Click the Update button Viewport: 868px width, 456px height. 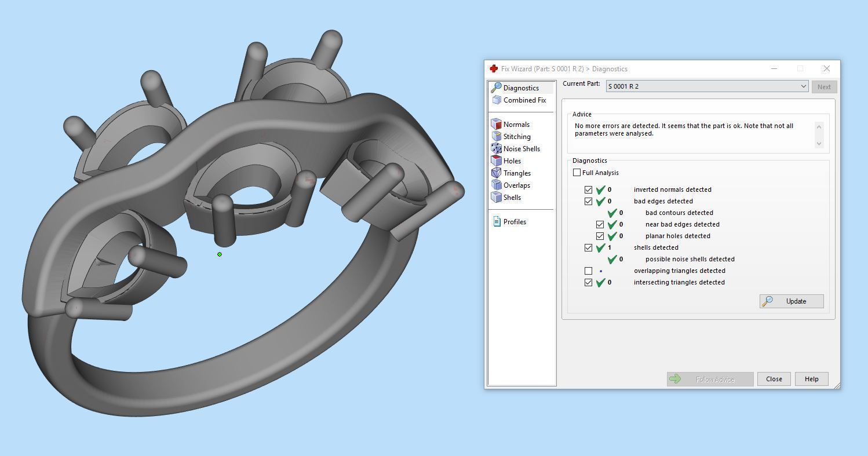(792, 301)
